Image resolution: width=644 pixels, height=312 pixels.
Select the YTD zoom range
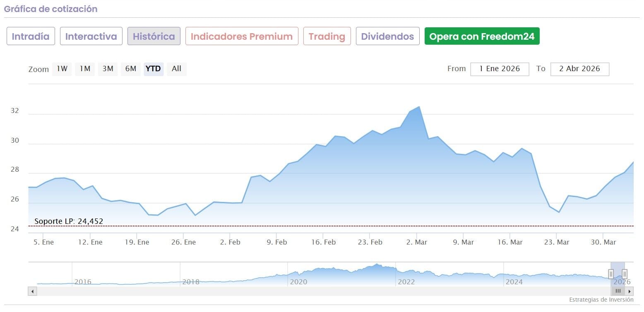pyautogui.click(x=154, y=69)
